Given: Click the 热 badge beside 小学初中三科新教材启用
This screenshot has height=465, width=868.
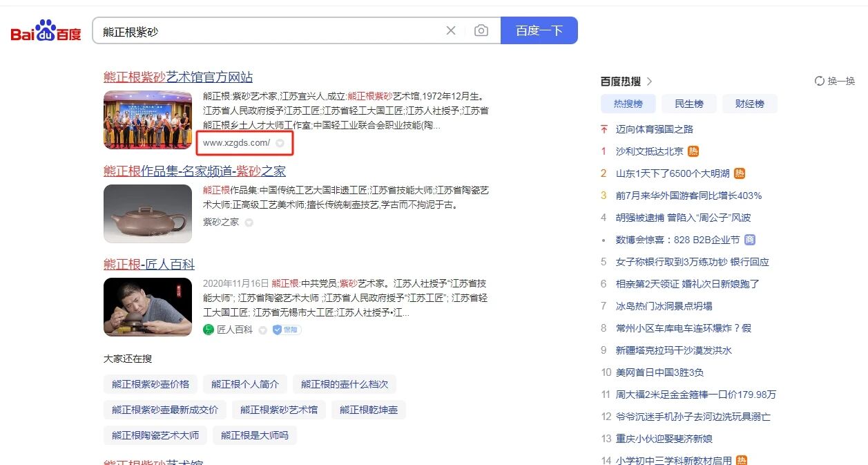Looking at the screenshot, I should [742, 460].
